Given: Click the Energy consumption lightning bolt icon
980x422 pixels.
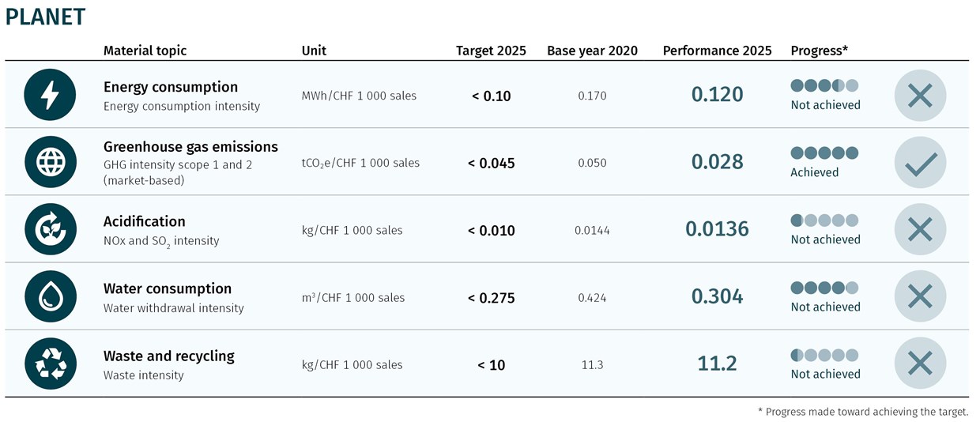Looking at the screenshot, I should pyautogui.click(x=50, y=95).
